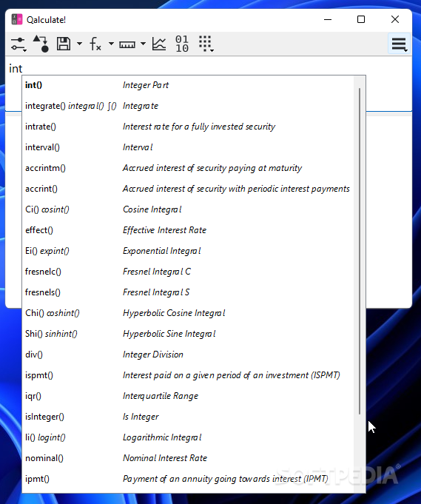Viewport: 421px width, 504px height.
Task: Click the Qalculate! app icon in title bar
Action: pos(17,19)
